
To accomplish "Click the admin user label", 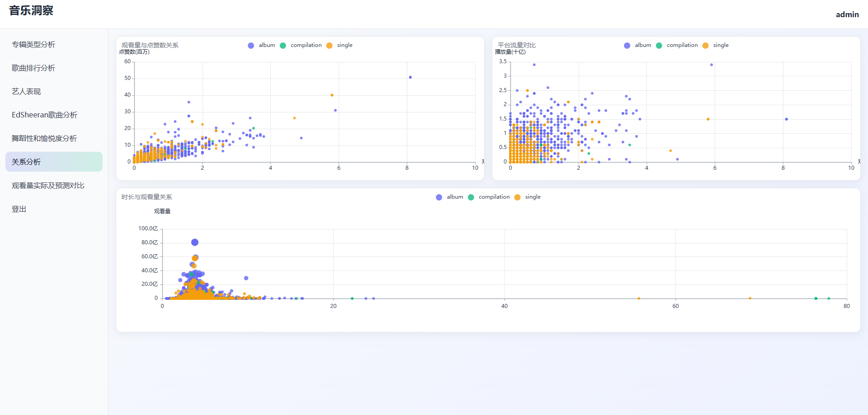I will click(847, 14).
